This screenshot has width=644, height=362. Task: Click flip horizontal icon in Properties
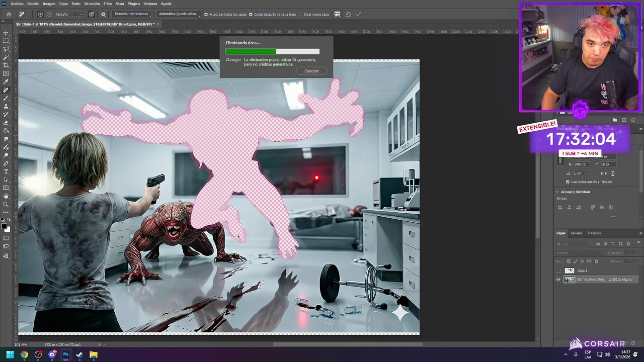[603, 173]
